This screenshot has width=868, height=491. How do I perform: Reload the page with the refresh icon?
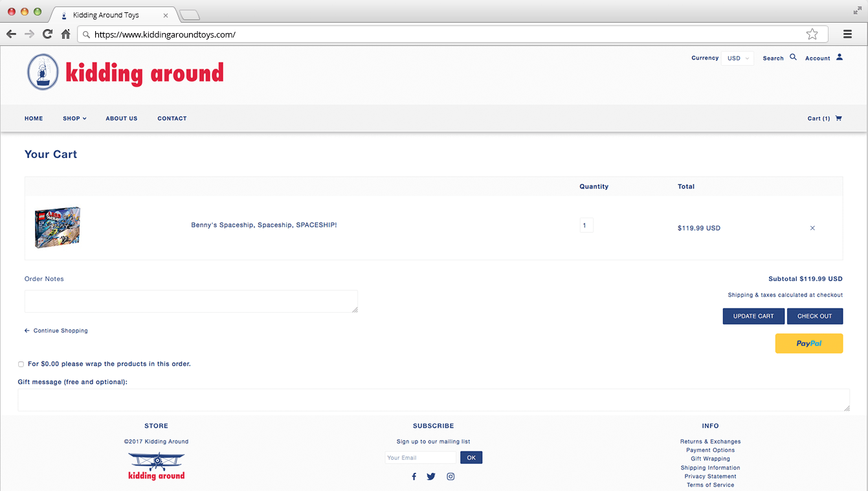(47, 34)
